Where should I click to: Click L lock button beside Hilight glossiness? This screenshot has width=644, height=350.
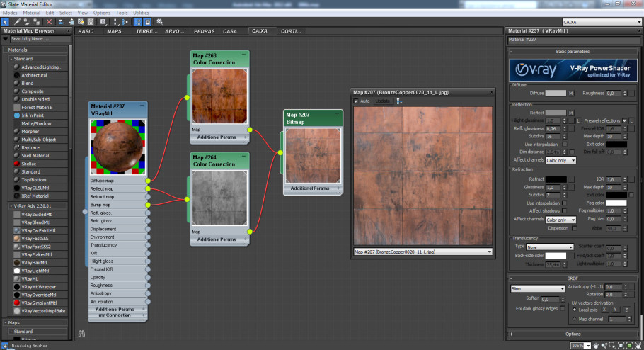[578, 120]
